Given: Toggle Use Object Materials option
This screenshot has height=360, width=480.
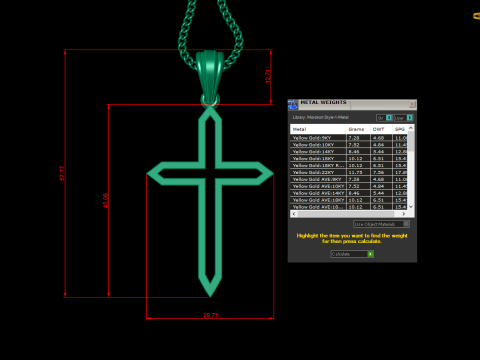Looking at the screenshot, I should (381, 224).
